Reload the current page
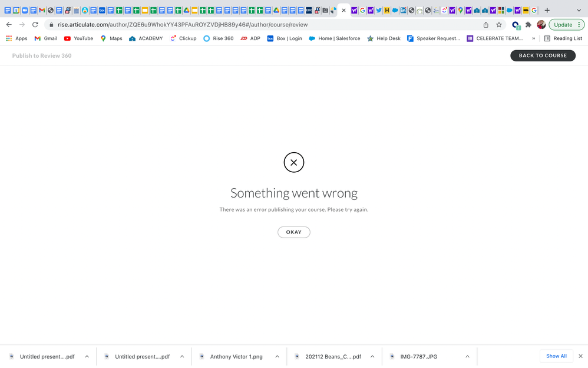588x368 pixels. tap(35, 24)
